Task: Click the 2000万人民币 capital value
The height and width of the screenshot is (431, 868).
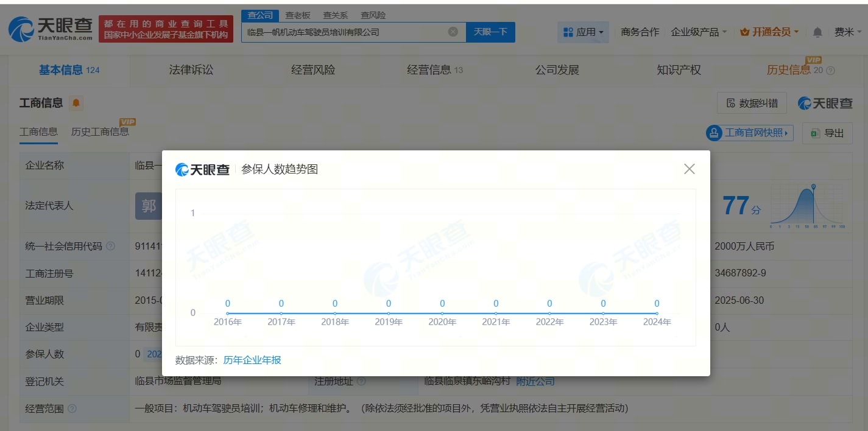Action: pos(744,247)
